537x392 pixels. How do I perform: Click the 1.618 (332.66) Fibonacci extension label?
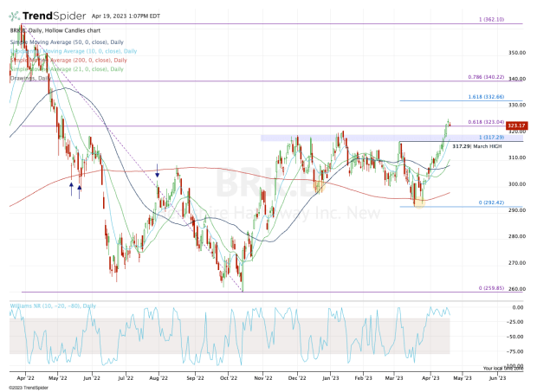coord(487,98)
